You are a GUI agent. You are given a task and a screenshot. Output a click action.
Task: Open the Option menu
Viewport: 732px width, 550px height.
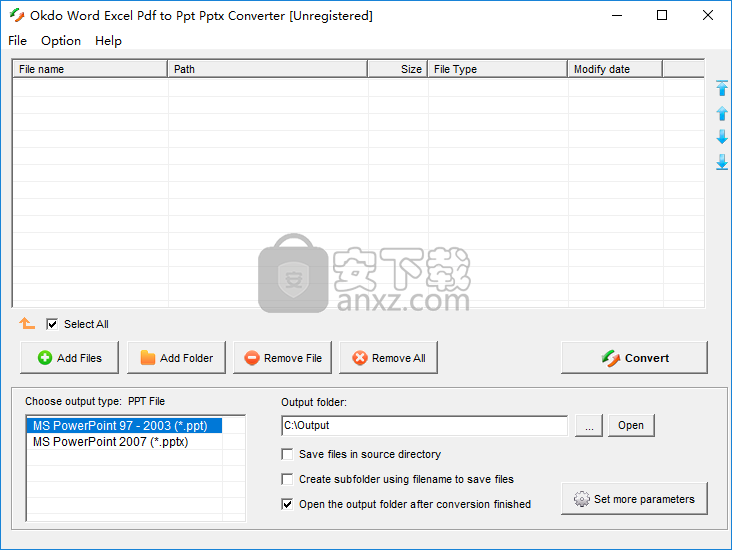pos(61,41)
